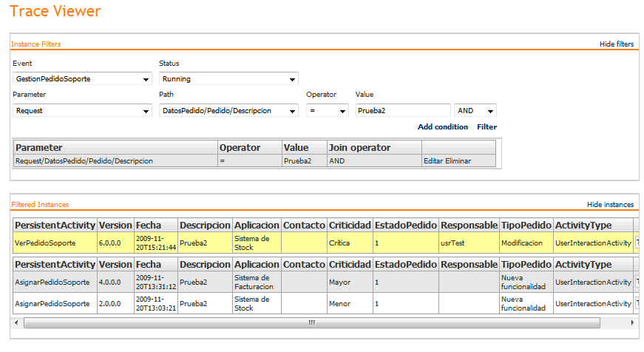
Task: Click the horizontal scrollbar thumb
Action: (x=311, y=322)
